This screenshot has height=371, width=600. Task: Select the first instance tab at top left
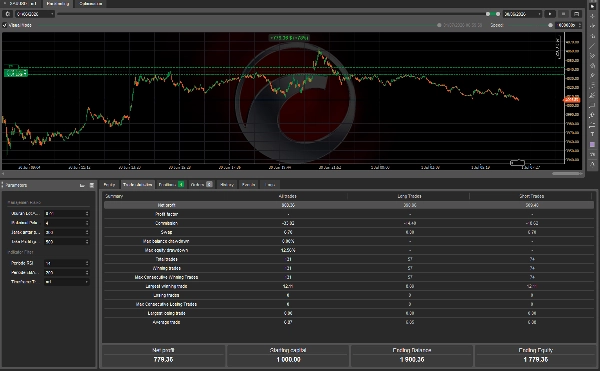[x=21, y=3]
